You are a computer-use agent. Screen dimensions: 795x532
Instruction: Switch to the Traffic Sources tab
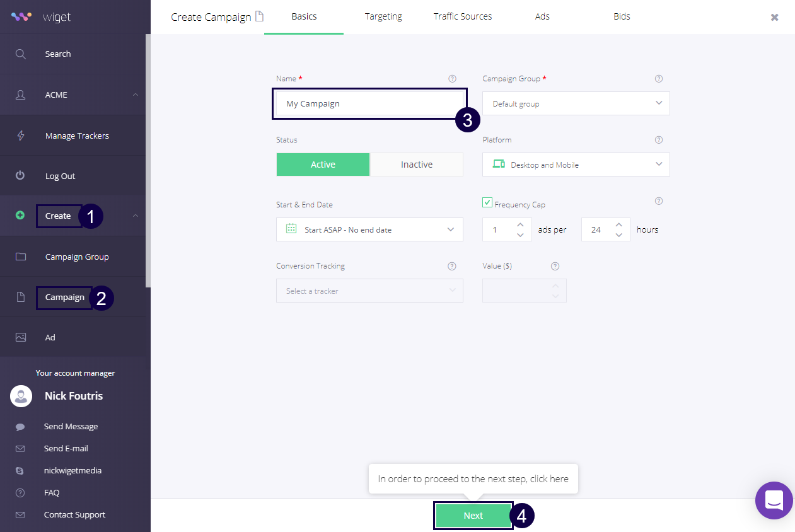463,16
